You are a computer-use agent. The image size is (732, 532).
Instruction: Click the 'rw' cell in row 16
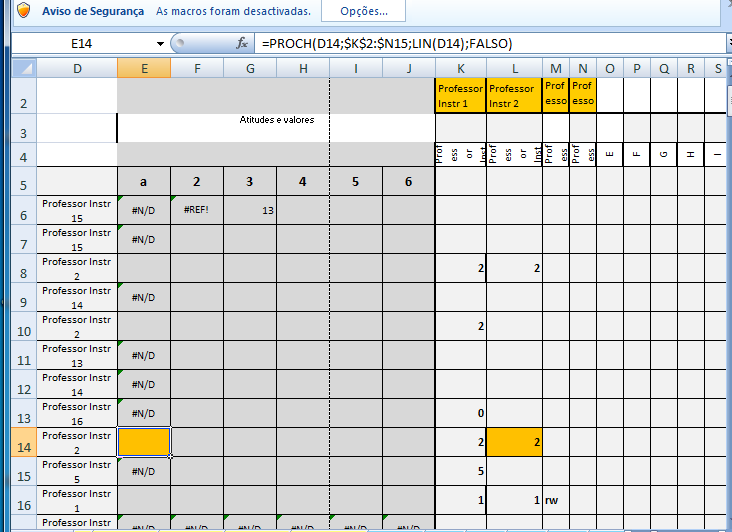[556, 500]
